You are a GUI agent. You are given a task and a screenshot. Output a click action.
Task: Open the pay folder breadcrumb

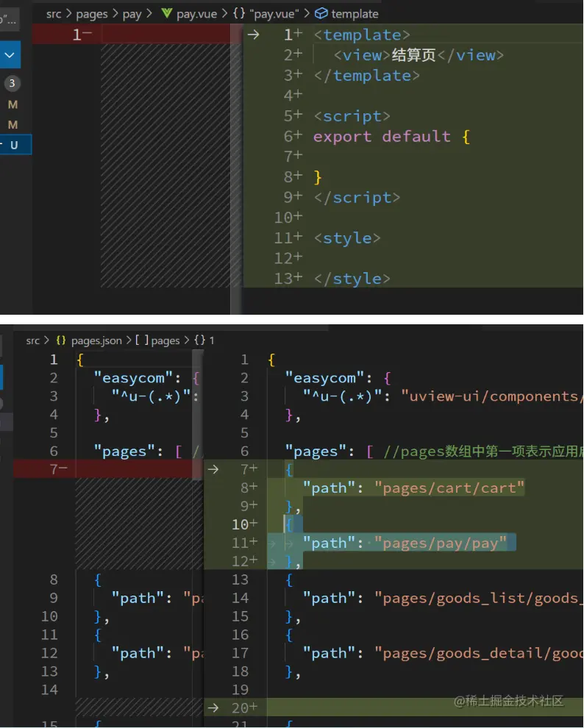pos(132,15)
